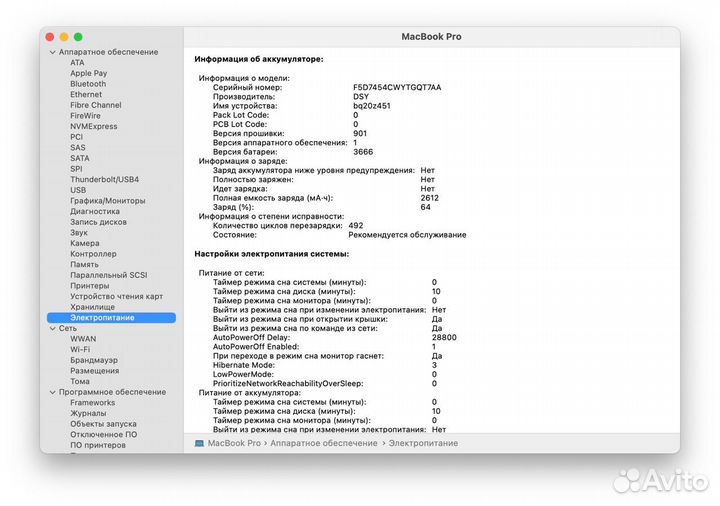Image resolution: width=720 pixels, height=506 pixels.
Task: Select USB in the sidebar
Action: click(78, 190)
